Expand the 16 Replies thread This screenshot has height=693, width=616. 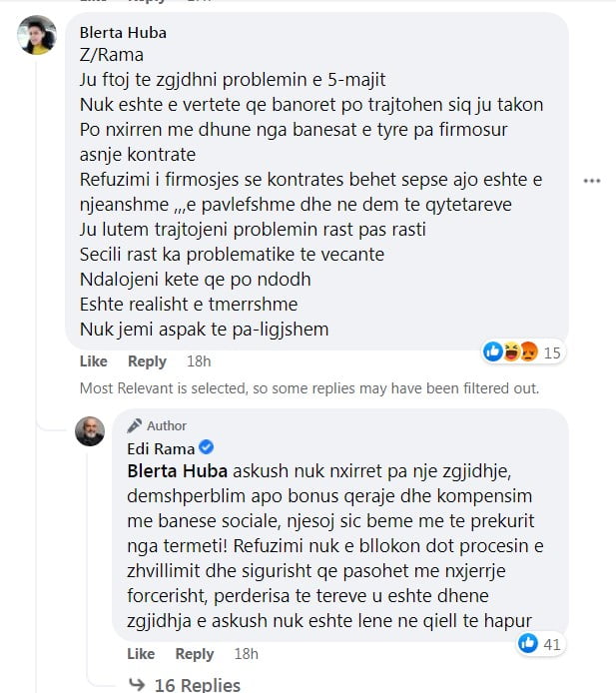[x=197, y=685]
